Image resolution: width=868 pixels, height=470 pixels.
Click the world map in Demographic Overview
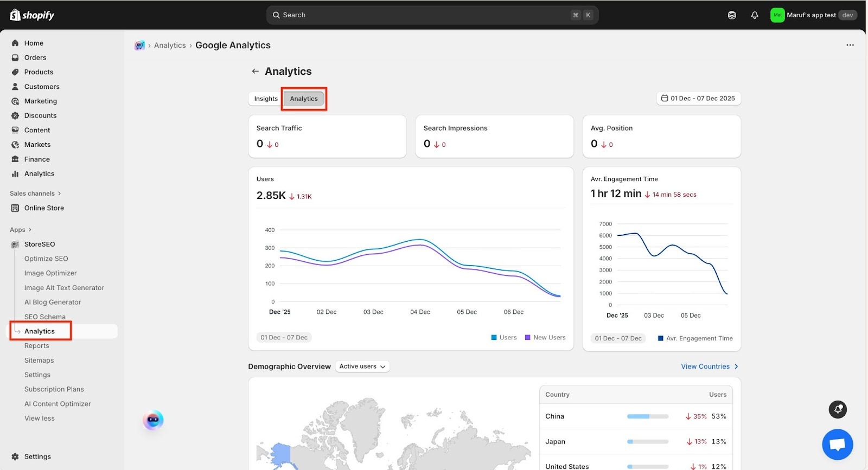click(x=393, y=434)
